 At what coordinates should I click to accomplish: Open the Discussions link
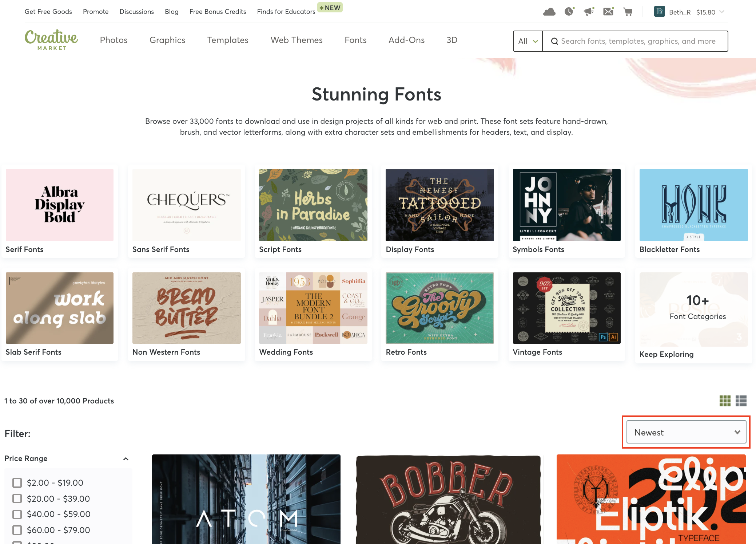coord(137,12)
